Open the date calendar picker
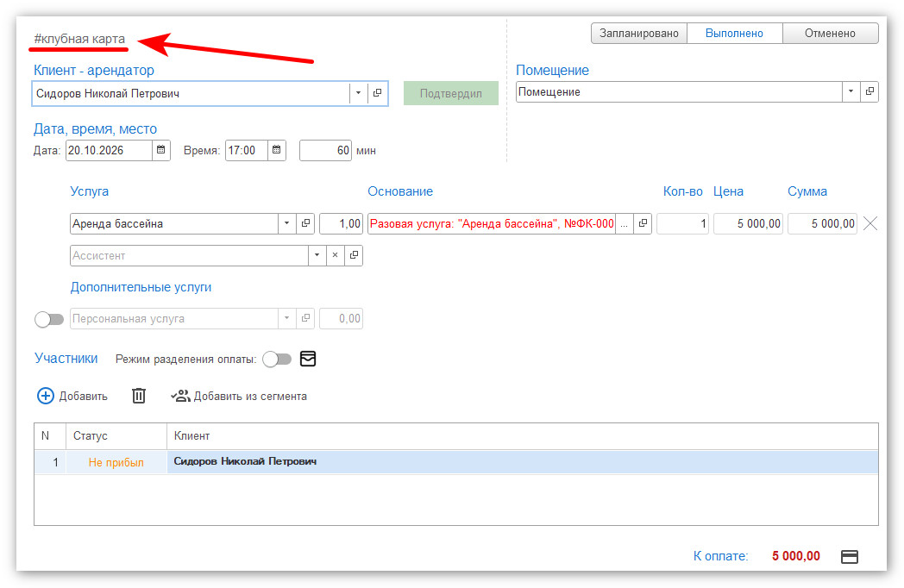 [161, 151]
